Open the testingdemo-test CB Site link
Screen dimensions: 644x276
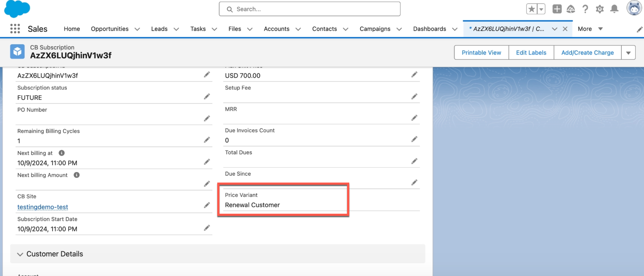[x=42, y=207]
